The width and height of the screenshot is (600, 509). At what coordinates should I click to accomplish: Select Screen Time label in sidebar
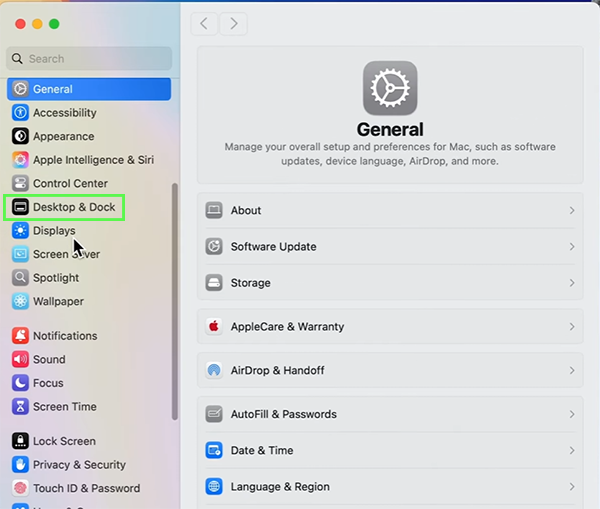[x=65, y=406]
